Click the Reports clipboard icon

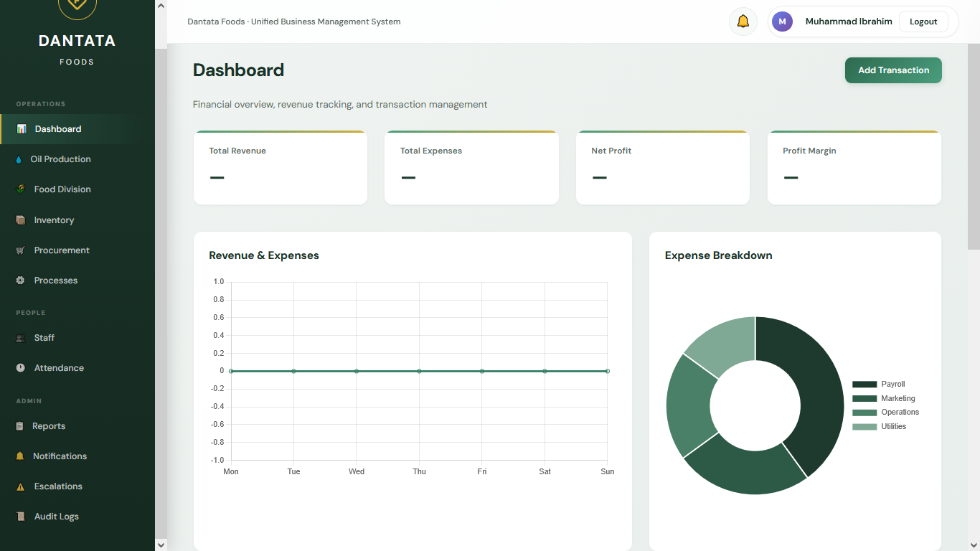click(x=20, y=426)
